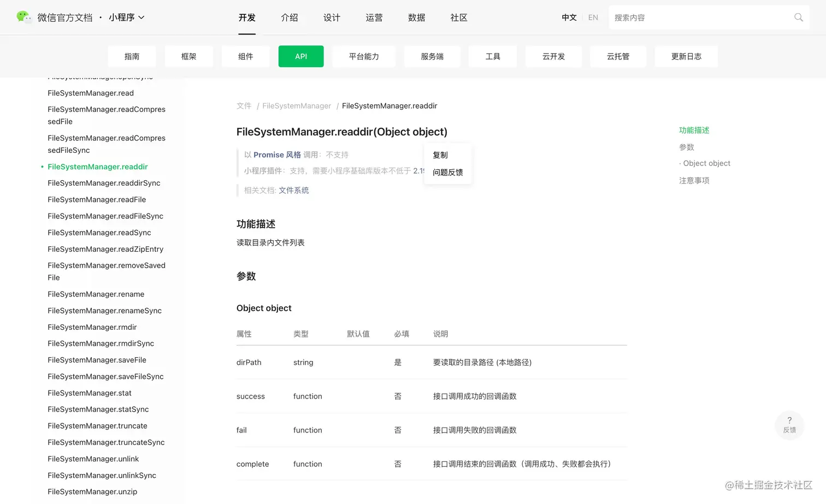Jump to 参数 in page outline
This screenshot has height=504, width=826.
click(687, 147)
